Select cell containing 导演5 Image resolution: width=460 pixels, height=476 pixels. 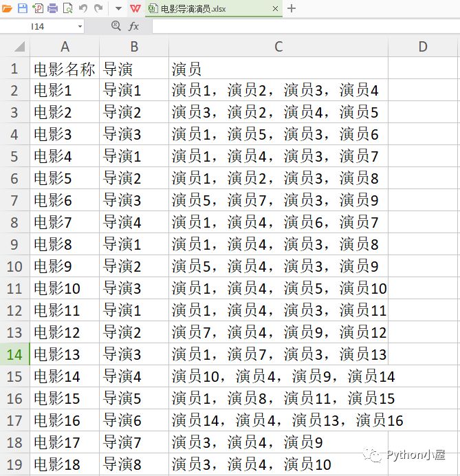(x=134, y=398)
